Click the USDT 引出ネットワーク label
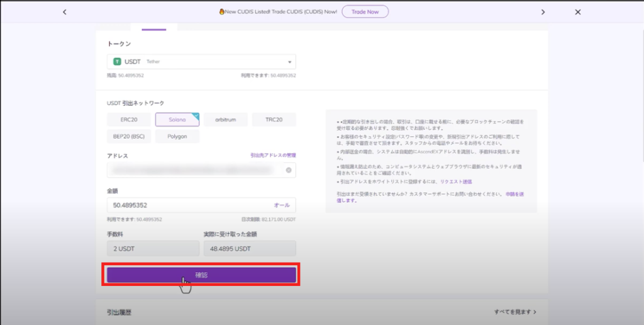Screen dimensions: 644x325 [136, 103]
